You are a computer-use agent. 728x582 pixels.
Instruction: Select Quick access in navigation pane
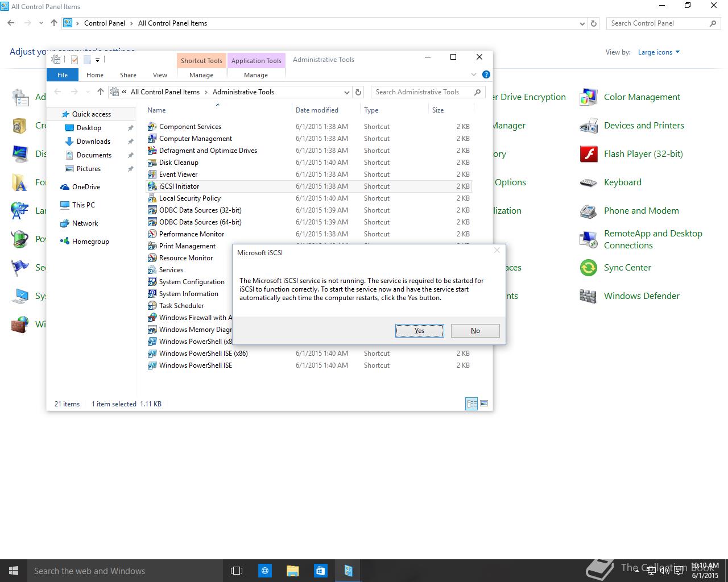(91, 114)
